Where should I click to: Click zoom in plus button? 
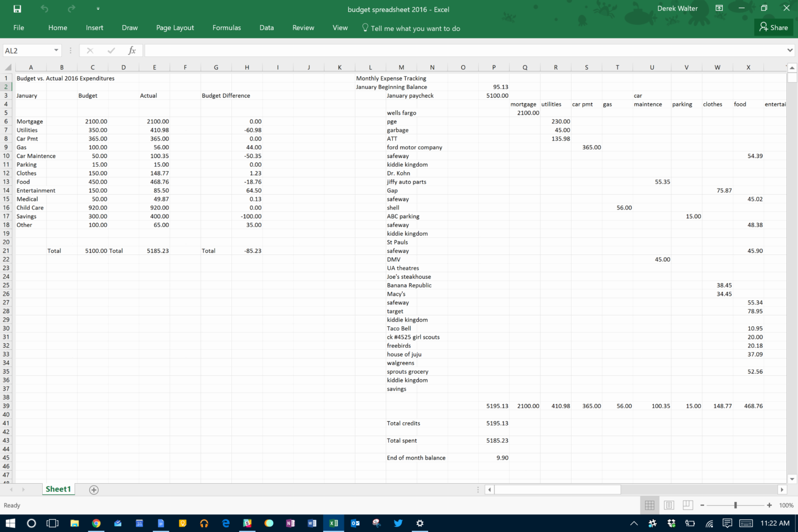click(769, 505)
